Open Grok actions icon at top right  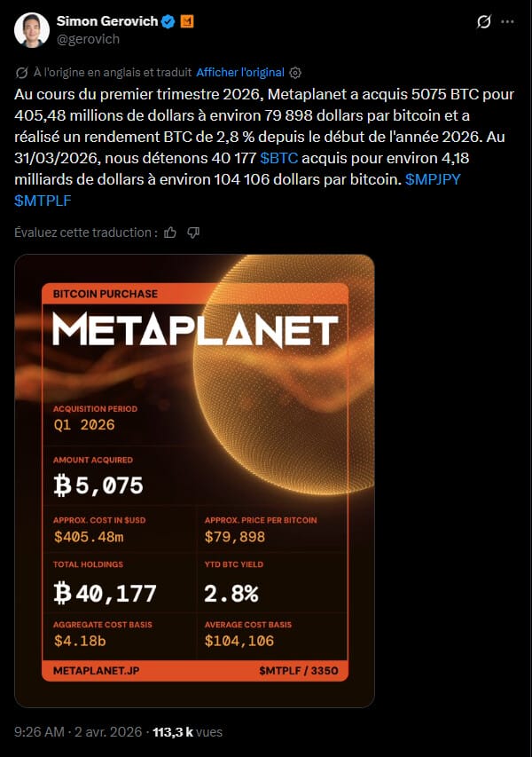[x=484, y=21]
